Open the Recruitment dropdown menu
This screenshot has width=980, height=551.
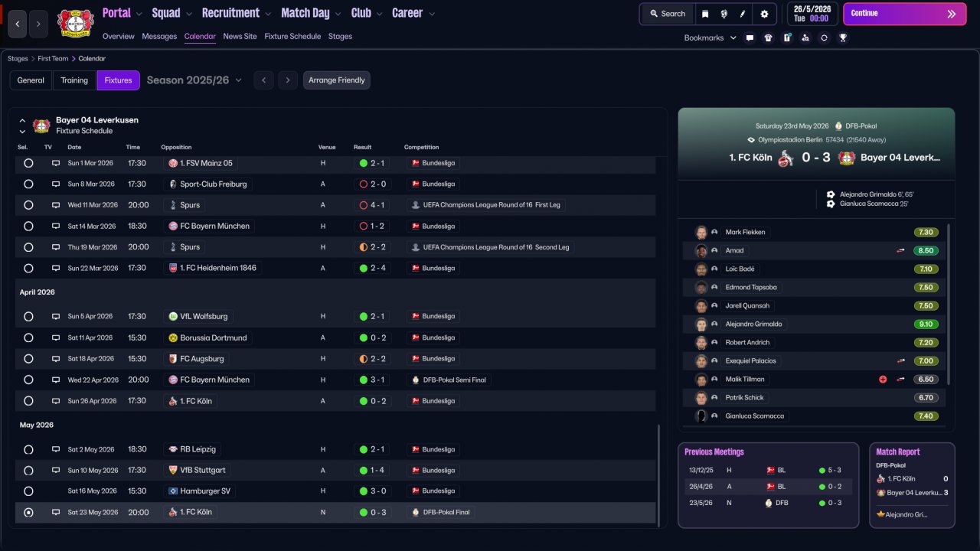tap(237, 13)
